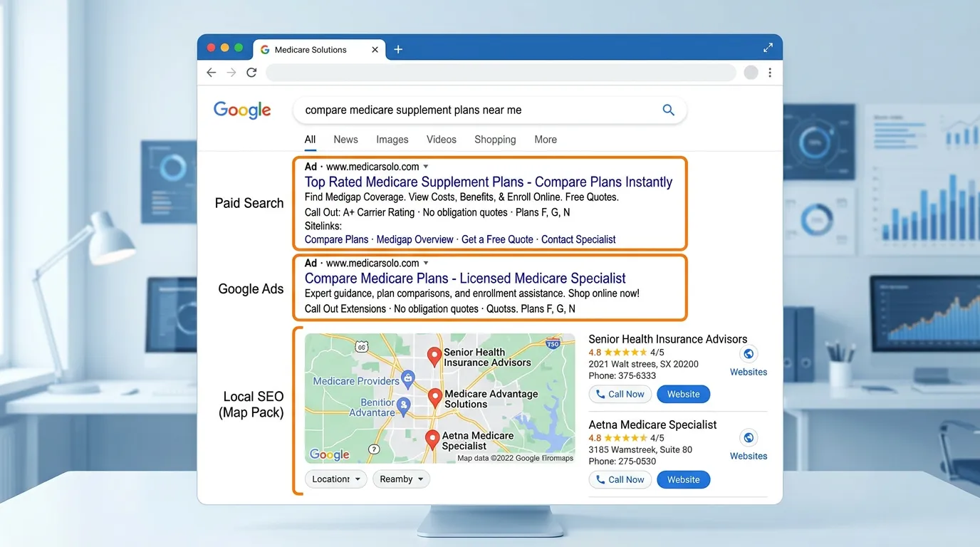This screenshot has width=980, height=547.
Task: Click the Benitior Advantare blue map marker
Action: [x=404, y=406]
